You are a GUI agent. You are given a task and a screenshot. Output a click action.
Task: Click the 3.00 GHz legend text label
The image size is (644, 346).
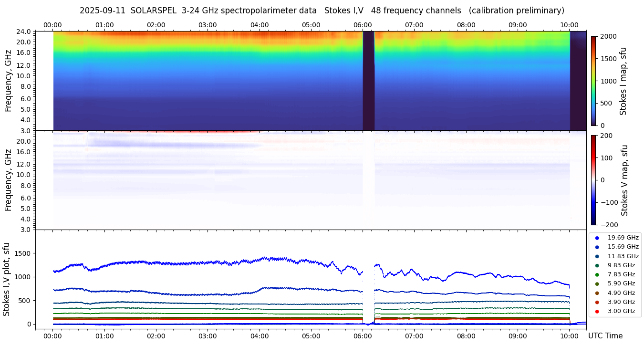click(x=621, y=311)
